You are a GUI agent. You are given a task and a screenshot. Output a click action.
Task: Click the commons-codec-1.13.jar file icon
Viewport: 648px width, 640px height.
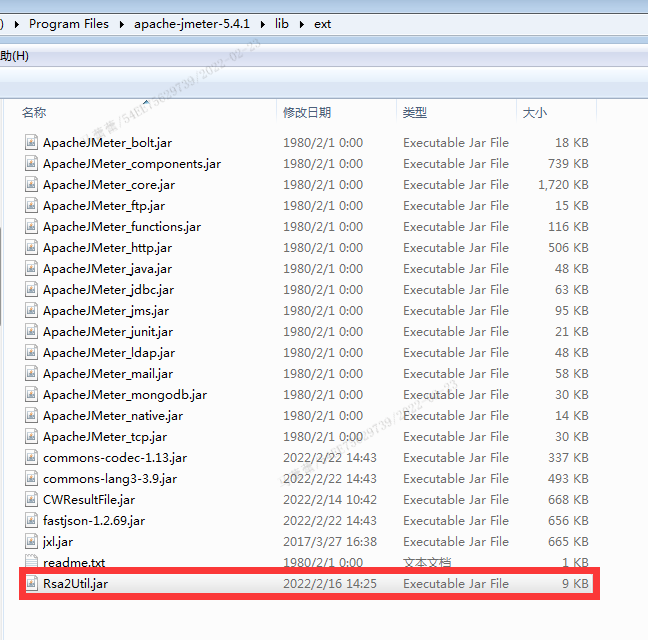coord(31,457)
